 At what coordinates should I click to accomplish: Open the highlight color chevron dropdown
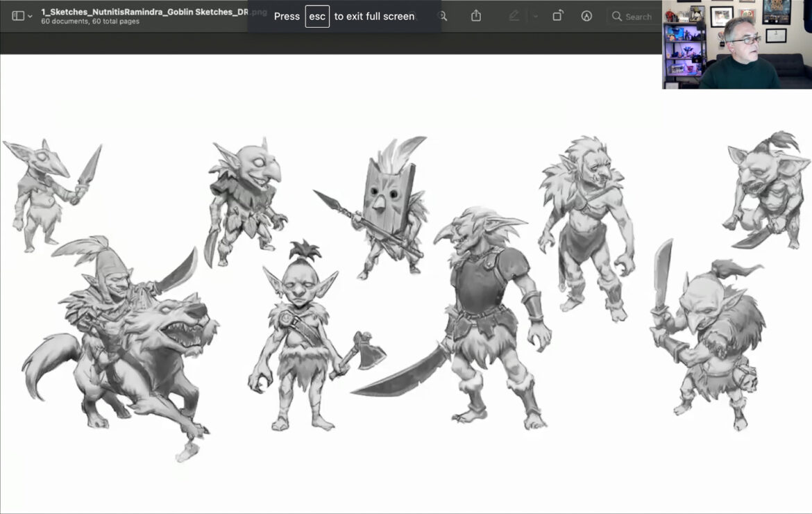click(535, 16)
